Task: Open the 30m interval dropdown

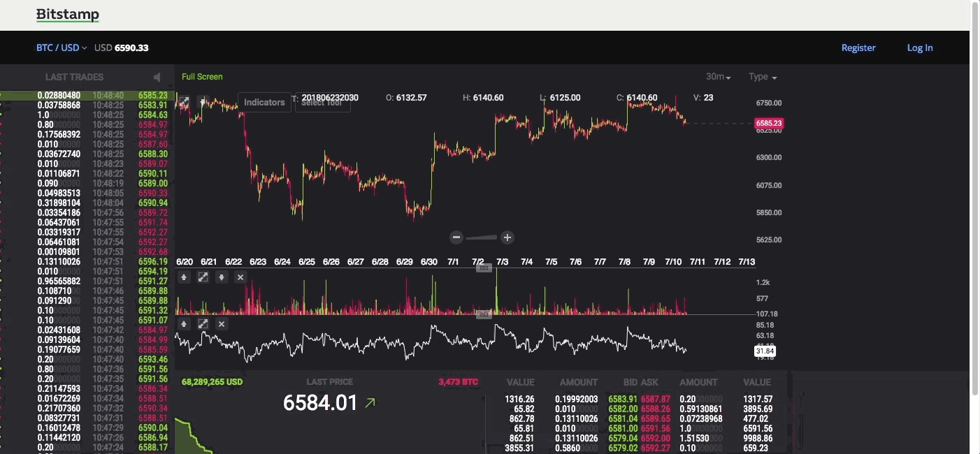Action: 719,77
